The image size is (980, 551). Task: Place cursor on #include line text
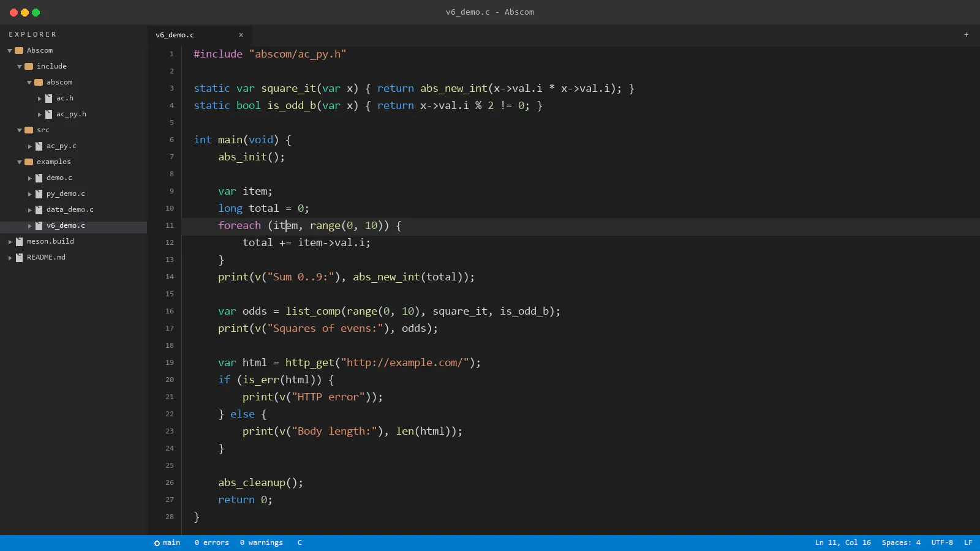(270, 54)
